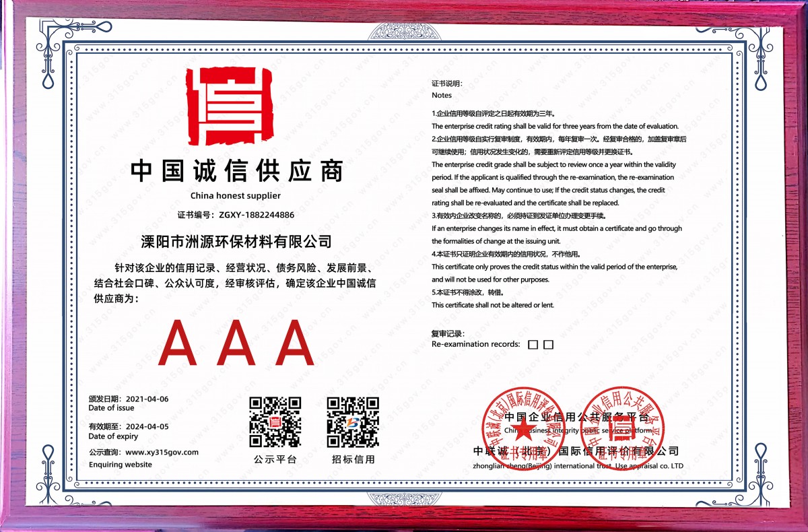Image resolution: width=808 pixels, height=532 pixels.
Task: Check the second Re-examination records box
Action: 547,344
